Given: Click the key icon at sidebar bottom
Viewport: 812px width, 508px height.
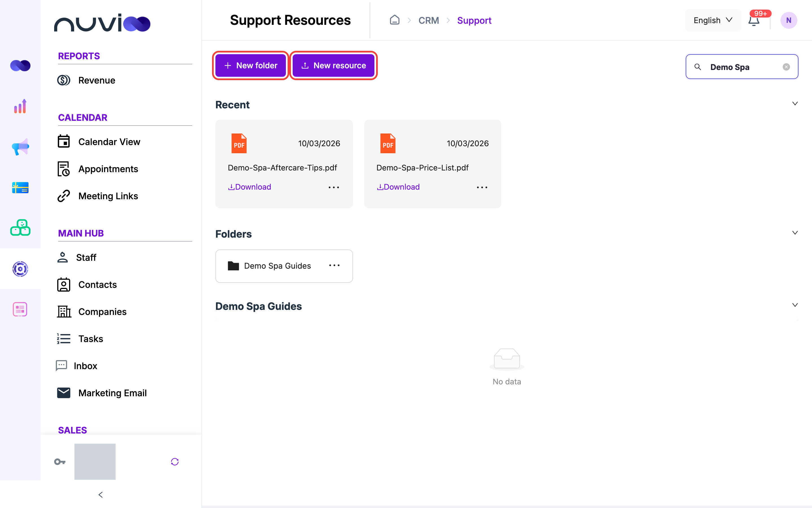Looking at the screenshot, I should tap(60, 462).
